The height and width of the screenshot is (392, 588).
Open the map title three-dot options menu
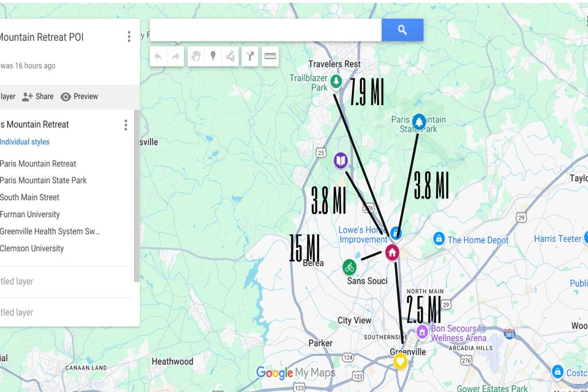click(x=129, y=37)
